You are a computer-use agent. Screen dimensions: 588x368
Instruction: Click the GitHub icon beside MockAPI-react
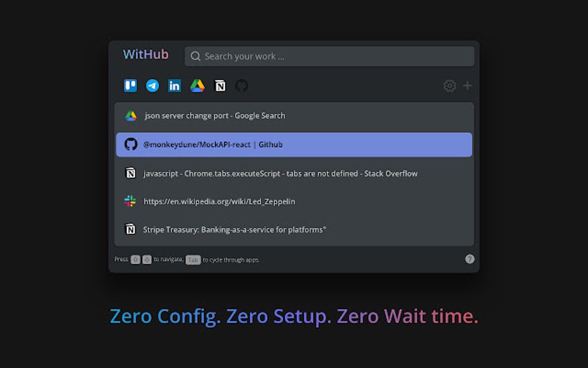click(129, 144)
